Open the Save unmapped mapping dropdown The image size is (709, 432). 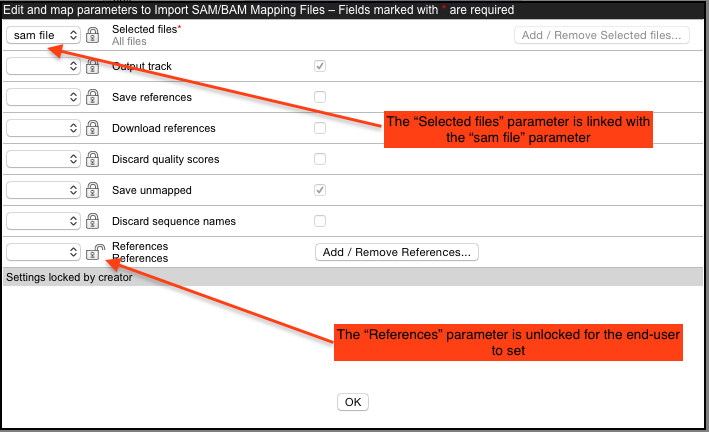coord(43,191)
